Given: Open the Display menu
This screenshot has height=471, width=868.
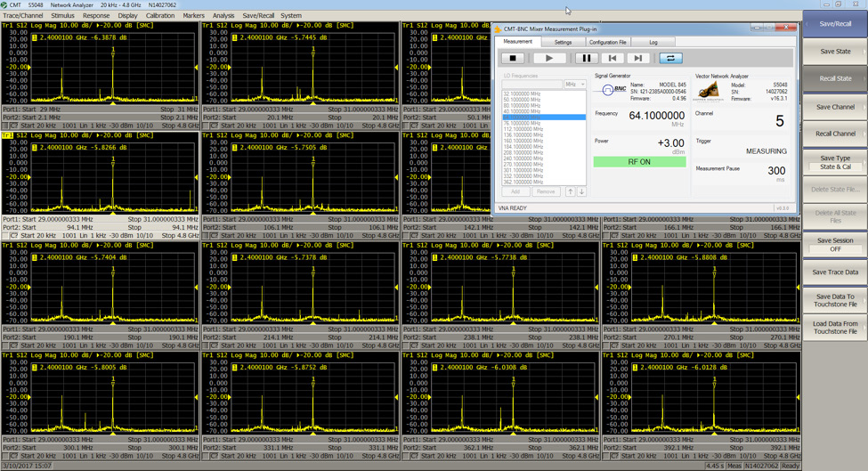Looking at the screenshot, I should click(x=127, y=15).
